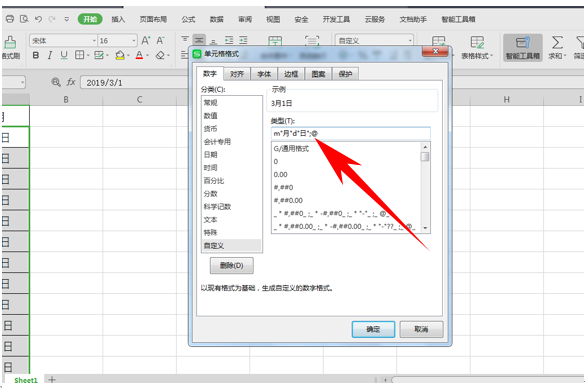
Task: Click the formula bar showing 2019/3/1
Action: 134,82
